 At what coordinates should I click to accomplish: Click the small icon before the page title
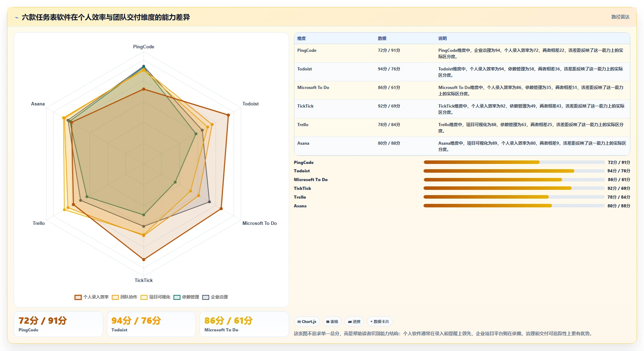pyautogui.click(x=16, y=18)
